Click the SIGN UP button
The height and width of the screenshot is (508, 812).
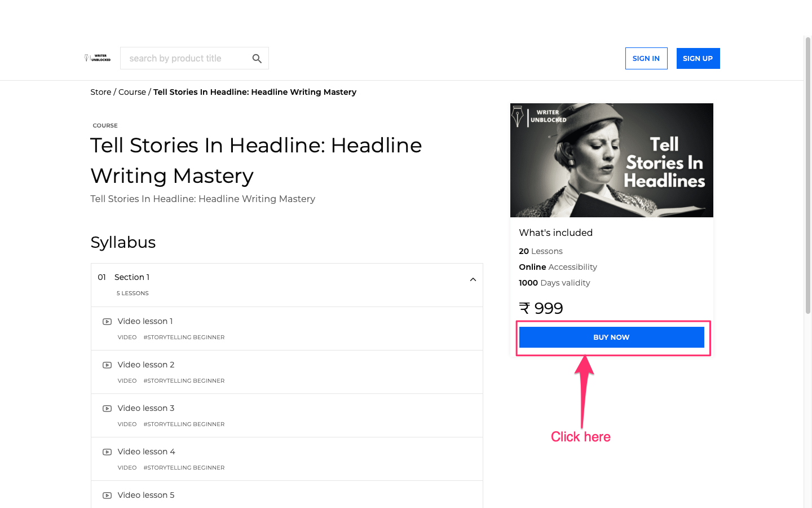698,59
